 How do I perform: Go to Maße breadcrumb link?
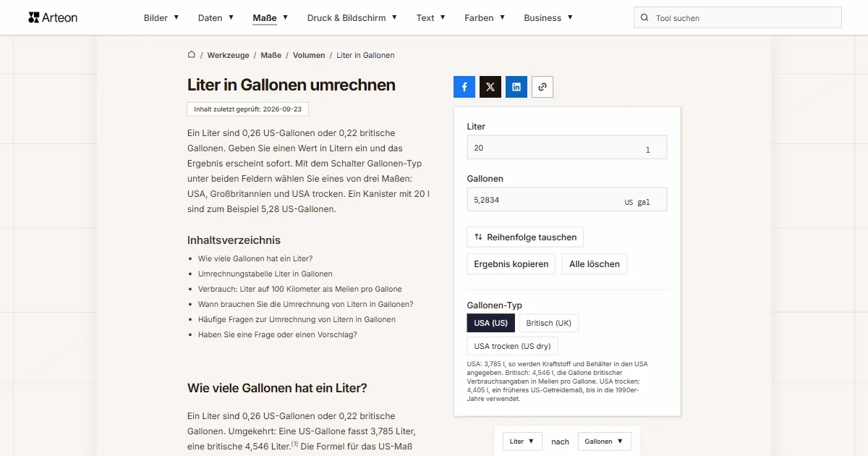(x=271, y=55)
